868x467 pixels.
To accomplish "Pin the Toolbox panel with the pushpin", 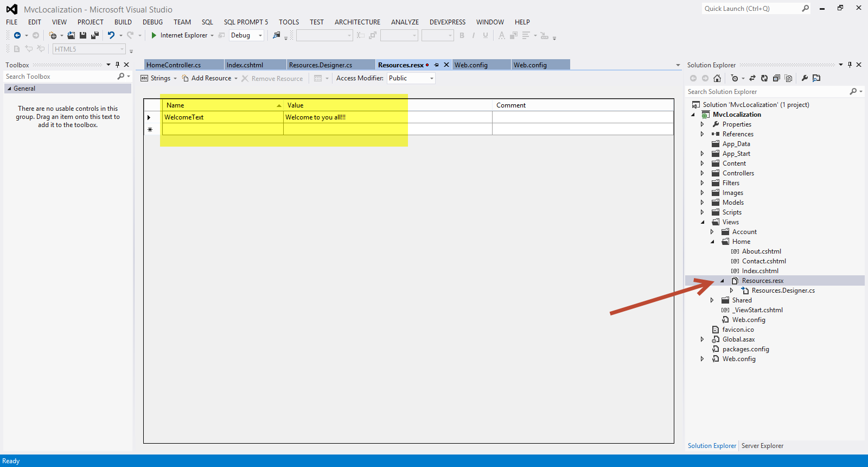I will click(117, 65).
